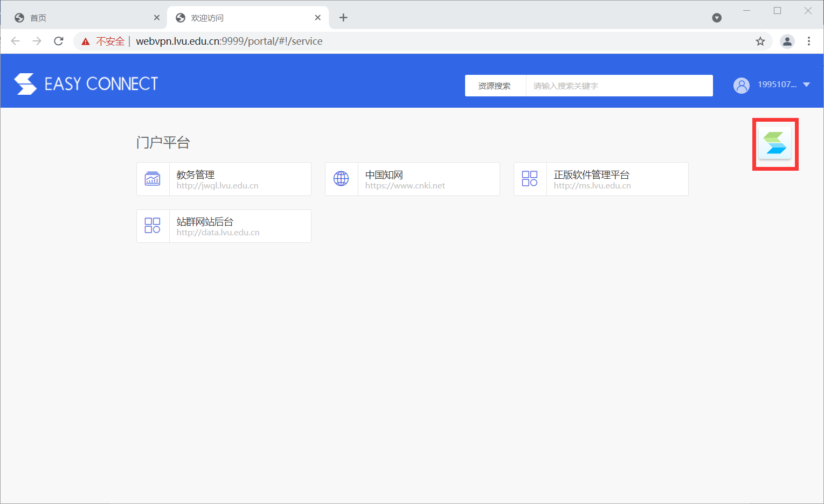Viewport: 824px width, 504px height.
Task: Focus the 请输入搜索关键字 search field
Action: coord(619,86)
